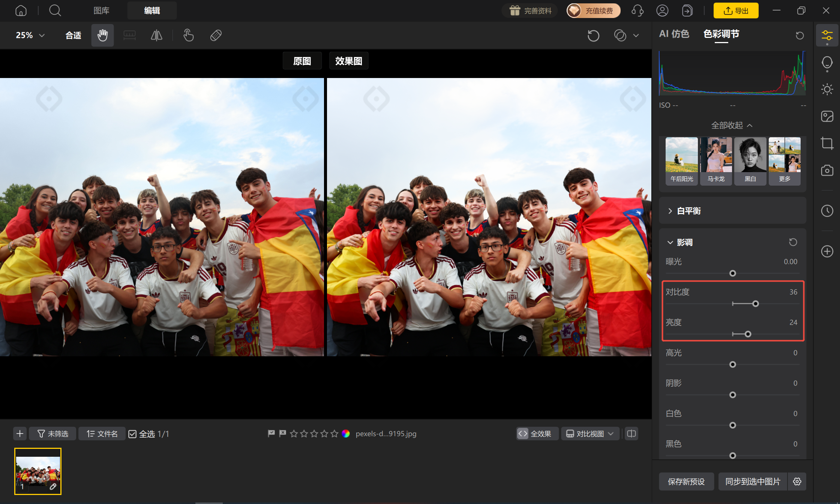Open the 对比视图 dropdown
The height and width of the screenshot is (504, 840).
click(x=590, y=434)
